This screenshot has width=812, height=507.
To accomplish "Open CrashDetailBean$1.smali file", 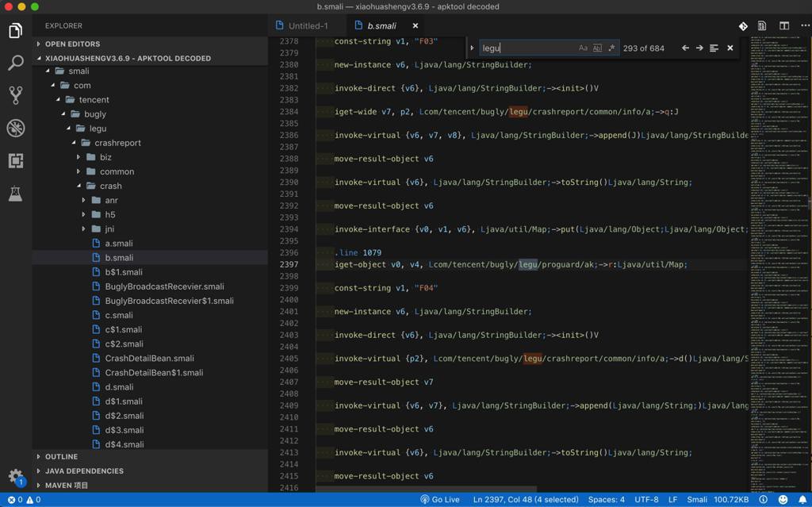I will 150,373.
